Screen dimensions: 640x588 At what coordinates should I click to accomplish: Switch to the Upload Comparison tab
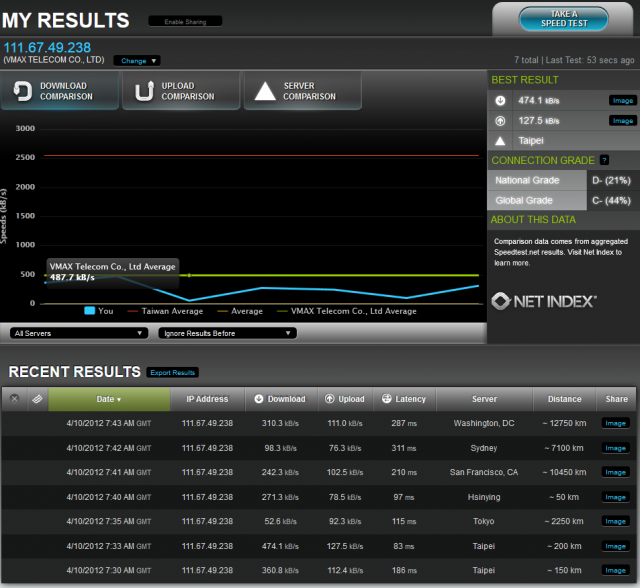click(181, 91)
